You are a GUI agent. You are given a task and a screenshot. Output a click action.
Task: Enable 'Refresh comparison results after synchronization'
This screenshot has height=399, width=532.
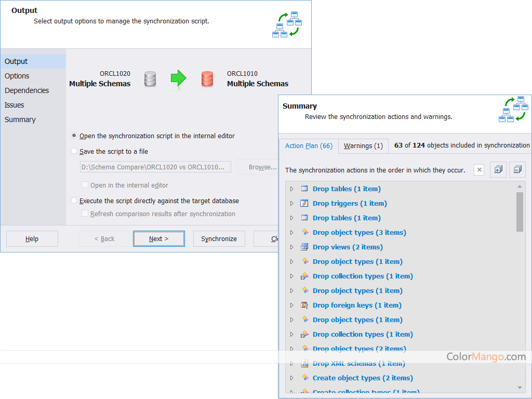85,214
